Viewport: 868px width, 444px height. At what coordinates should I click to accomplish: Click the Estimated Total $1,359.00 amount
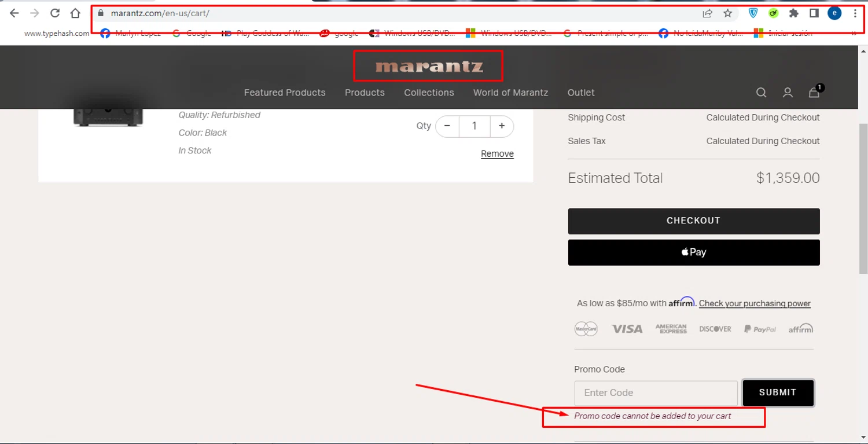coord(788,178)
